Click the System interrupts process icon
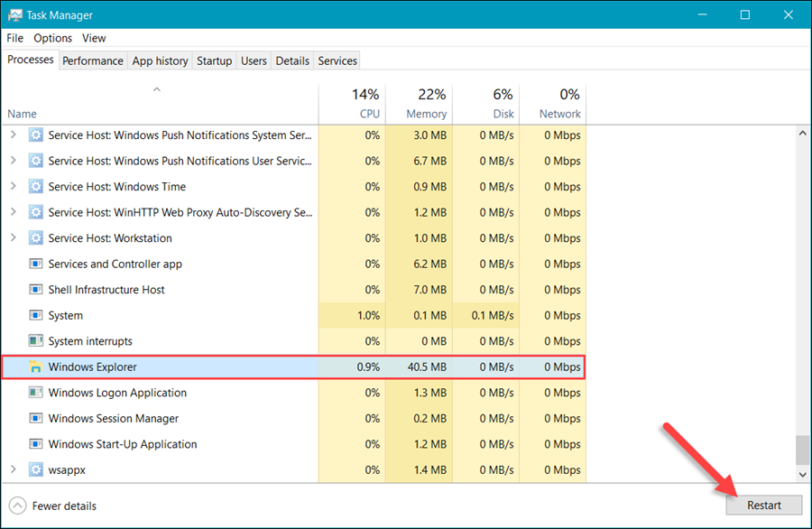812x529 pixels. (x=35, y=341)
